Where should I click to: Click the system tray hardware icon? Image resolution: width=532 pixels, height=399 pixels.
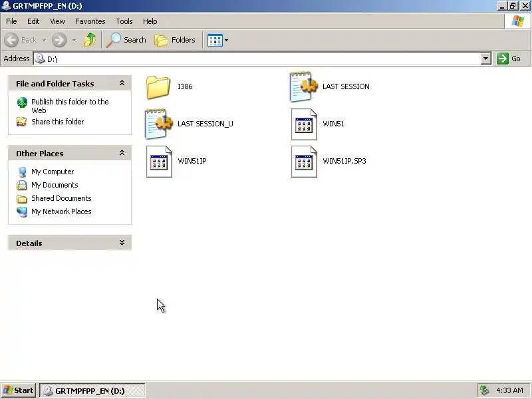[x=484, y=390]
